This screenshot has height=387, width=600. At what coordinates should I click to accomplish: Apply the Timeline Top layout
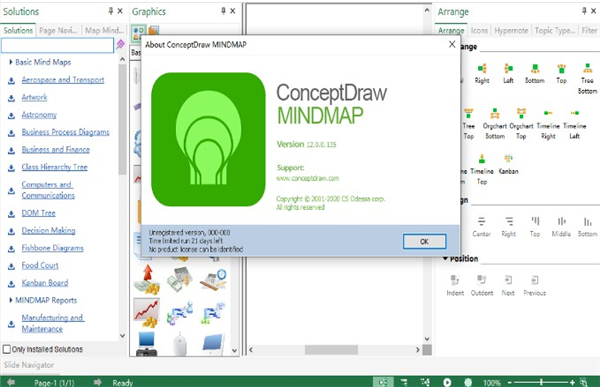tap(482, 170)
